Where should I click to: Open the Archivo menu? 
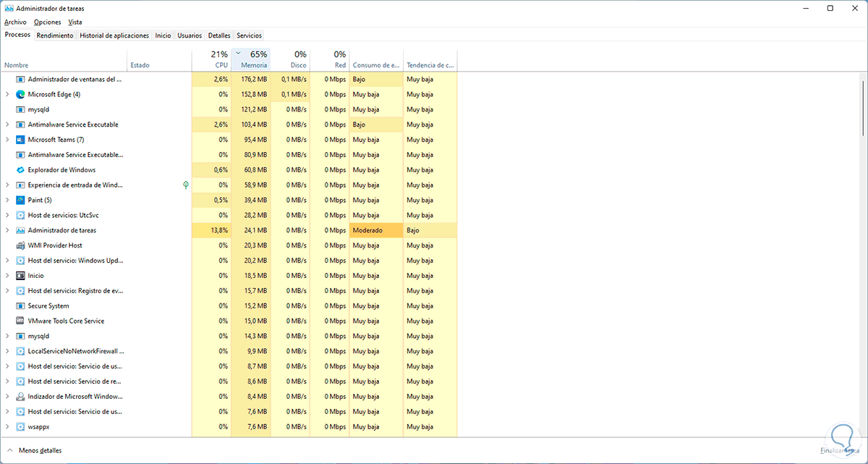[15, 22]
